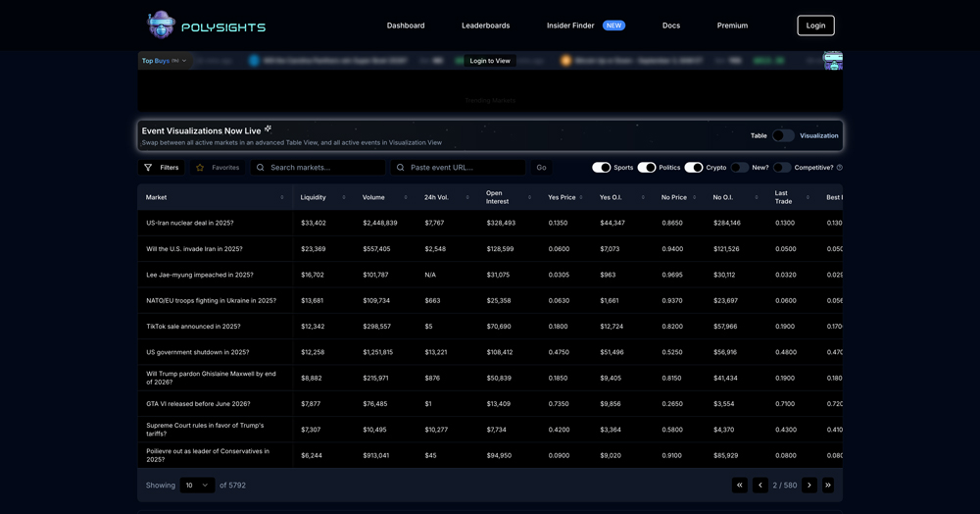Click the Favorites star icon
The image size is (980, 514).
200,168
